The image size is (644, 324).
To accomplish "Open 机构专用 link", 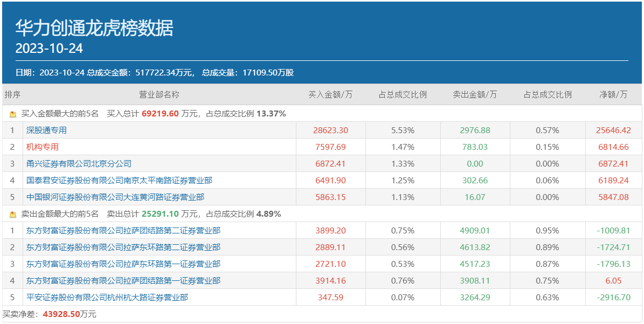I will coord(42,147).
